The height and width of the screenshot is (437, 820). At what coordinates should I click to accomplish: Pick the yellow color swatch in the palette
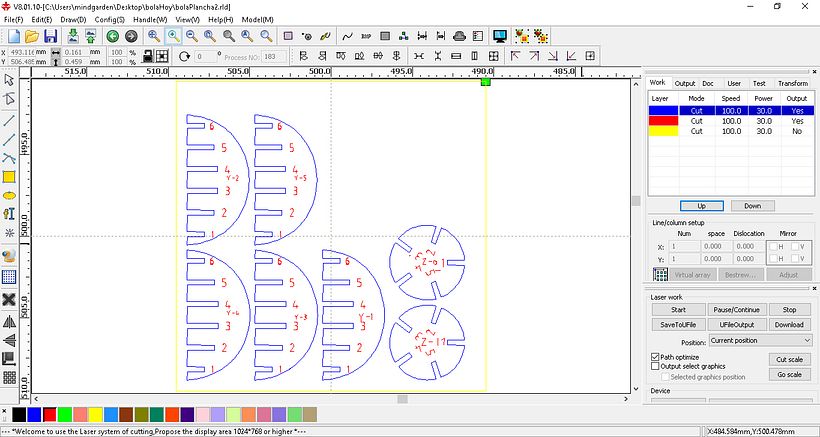[x=95, y=415]
